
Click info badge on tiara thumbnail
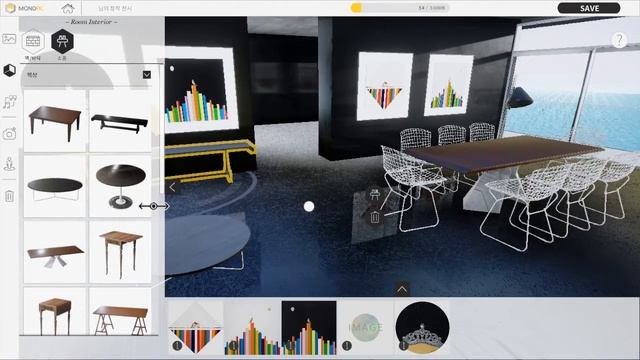[403, 346]
